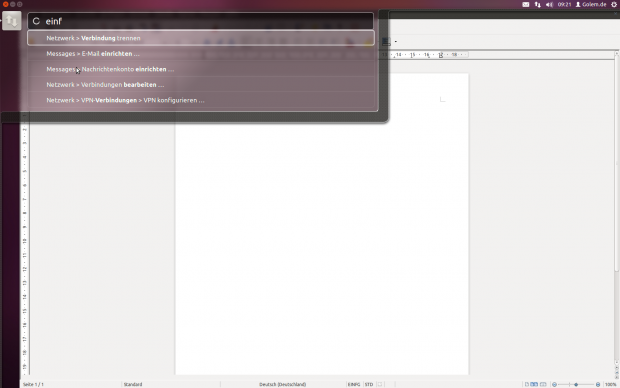Click the HUD search field containing 'einf'
This screenshot has width=620, height=388.
(200, 21)
